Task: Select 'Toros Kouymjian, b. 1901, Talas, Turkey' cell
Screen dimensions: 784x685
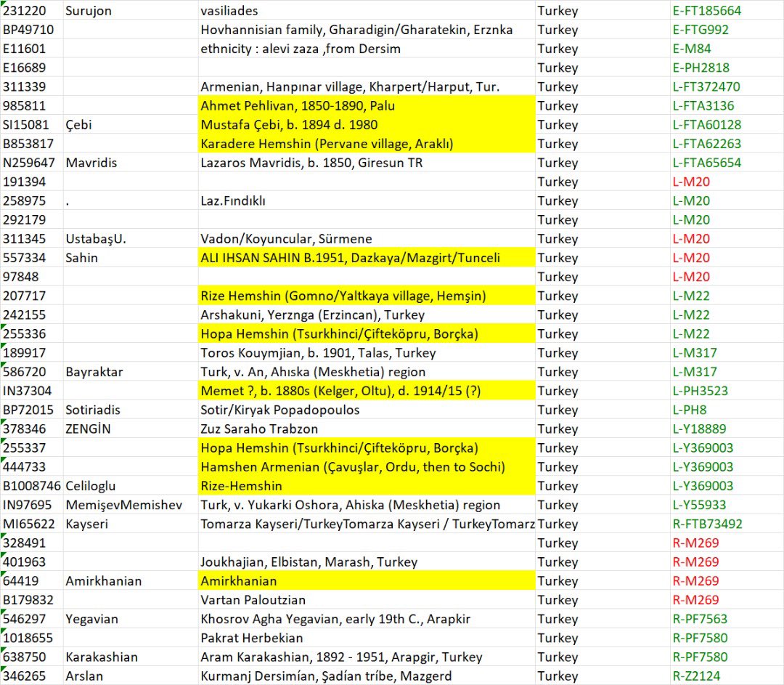Action: click(x=367, y=353)
